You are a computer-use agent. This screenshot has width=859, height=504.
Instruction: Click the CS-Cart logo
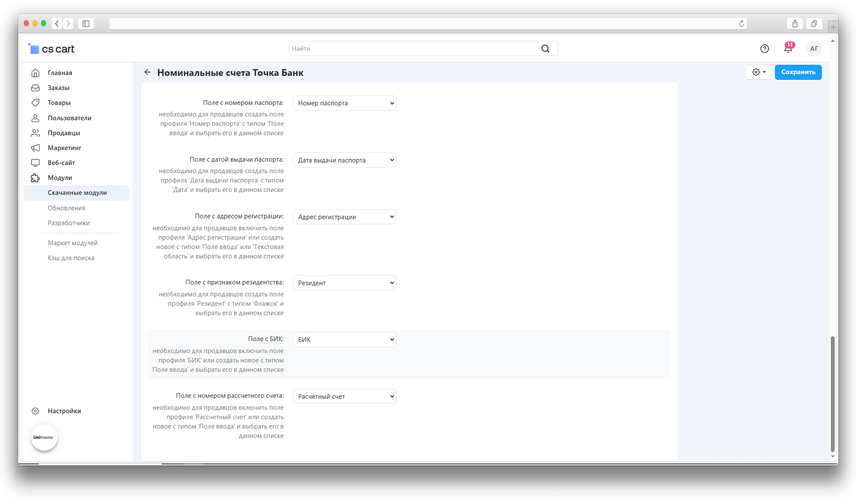[x=52, y=49]
